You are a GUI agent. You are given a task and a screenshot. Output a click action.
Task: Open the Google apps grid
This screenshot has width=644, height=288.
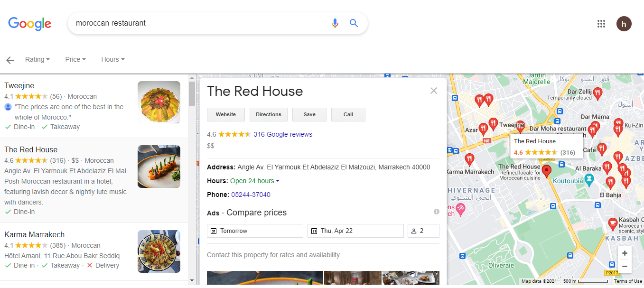coord(601,24)
